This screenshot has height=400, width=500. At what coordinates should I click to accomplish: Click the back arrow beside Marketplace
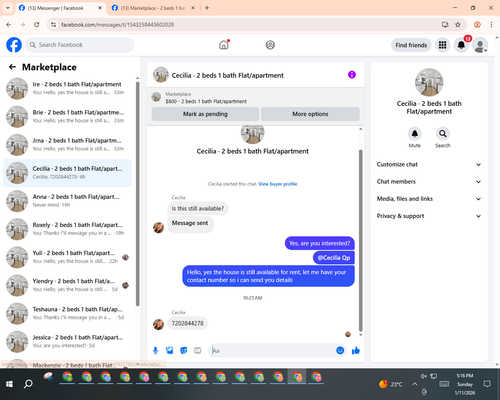[12, 67]
